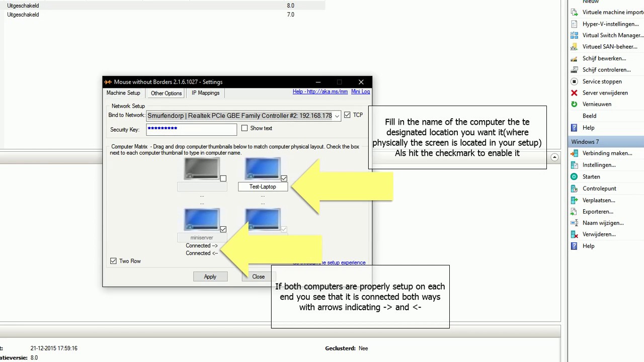
Task: Click the Schijf controleren icon
Action: tap(574, 70)
